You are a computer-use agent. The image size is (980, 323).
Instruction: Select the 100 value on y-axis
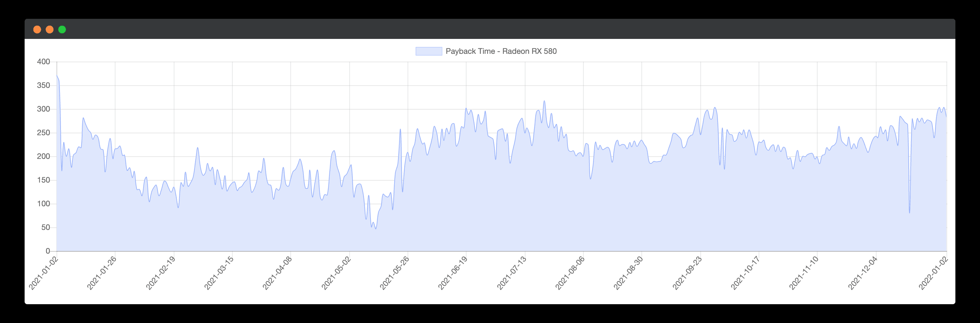click(43, 204)
